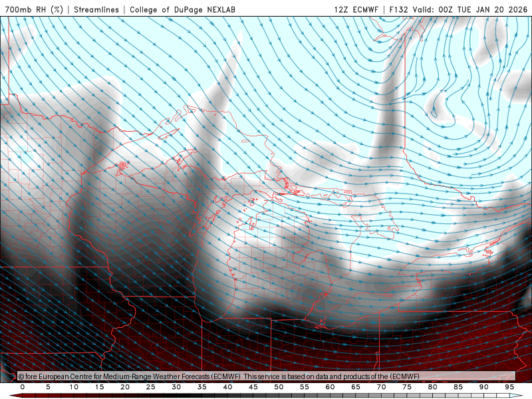Click the "40" color scale label
This screenshot has height=399, width=532.
[x=227, y=387]
